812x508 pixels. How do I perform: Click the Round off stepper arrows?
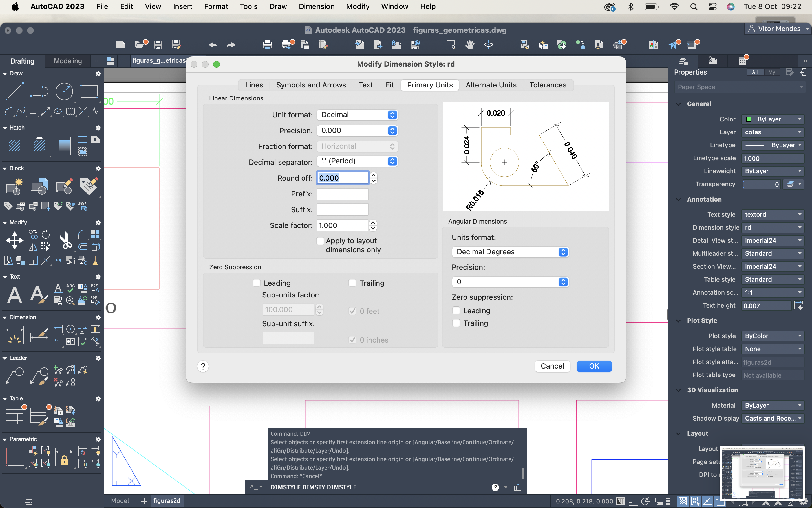pos(374,178)
